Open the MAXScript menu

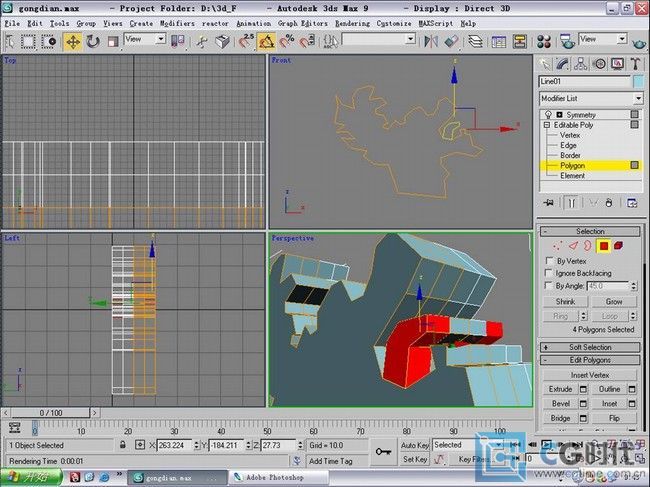click(x=436, y=24)
